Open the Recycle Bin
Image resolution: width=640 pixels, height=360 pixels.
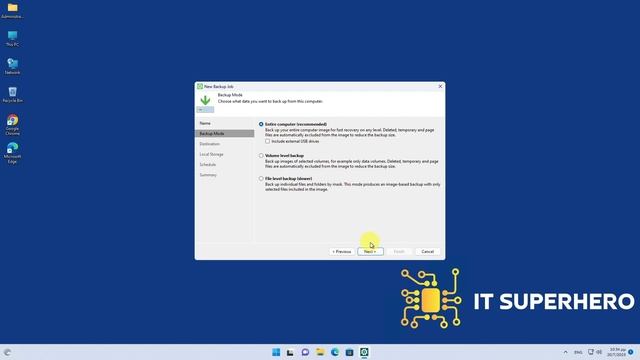(x=12, y=95)
